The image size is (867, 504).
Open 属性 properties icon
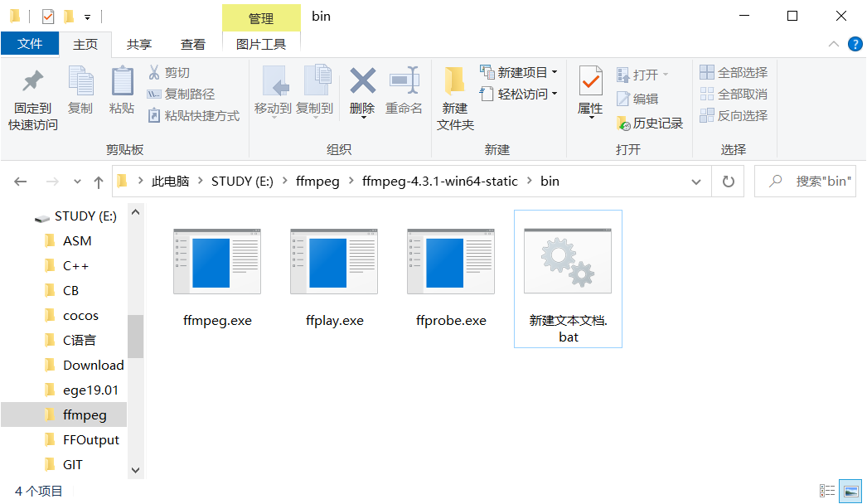click(590, 81)
